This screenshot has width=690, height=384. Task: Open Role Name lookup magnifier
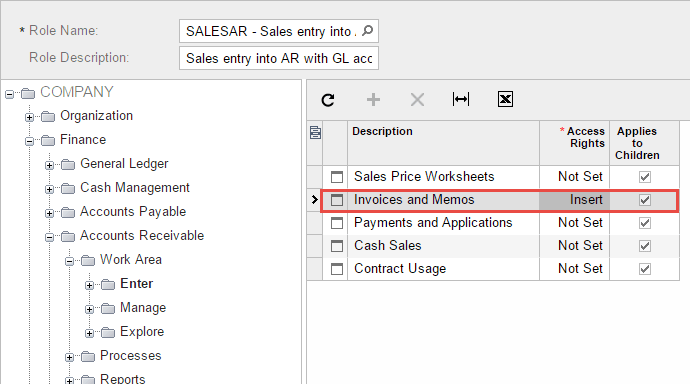367,31
